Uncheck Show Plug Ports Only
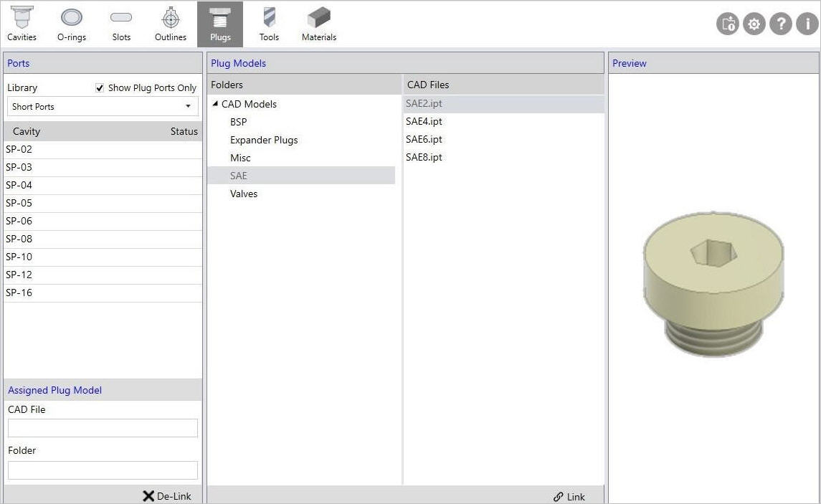The width and height of the screenshot is (821, 504). pyautogui.click(x=100, y=87)
